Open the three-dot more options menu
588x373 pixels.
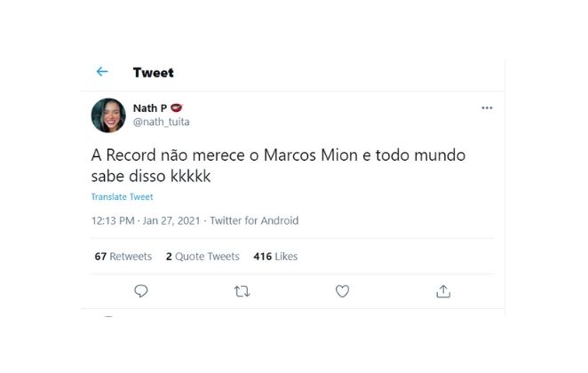487,107
